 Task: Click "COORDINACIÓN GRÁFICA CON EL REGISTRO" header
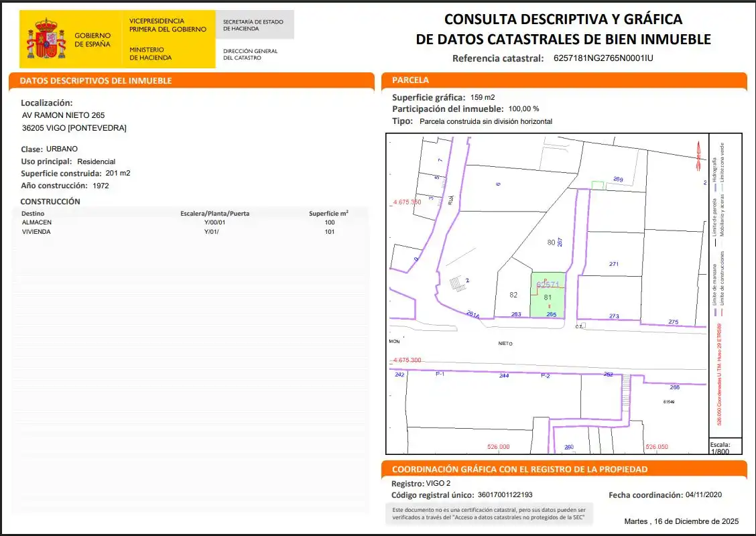(520, 470)
